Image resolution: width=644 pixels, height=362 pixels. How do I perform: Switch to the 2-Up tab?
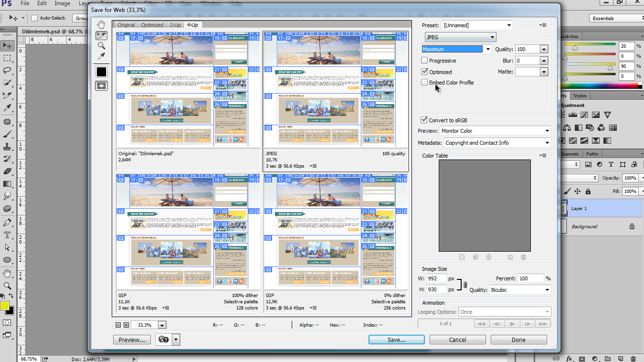pos(175,25)
